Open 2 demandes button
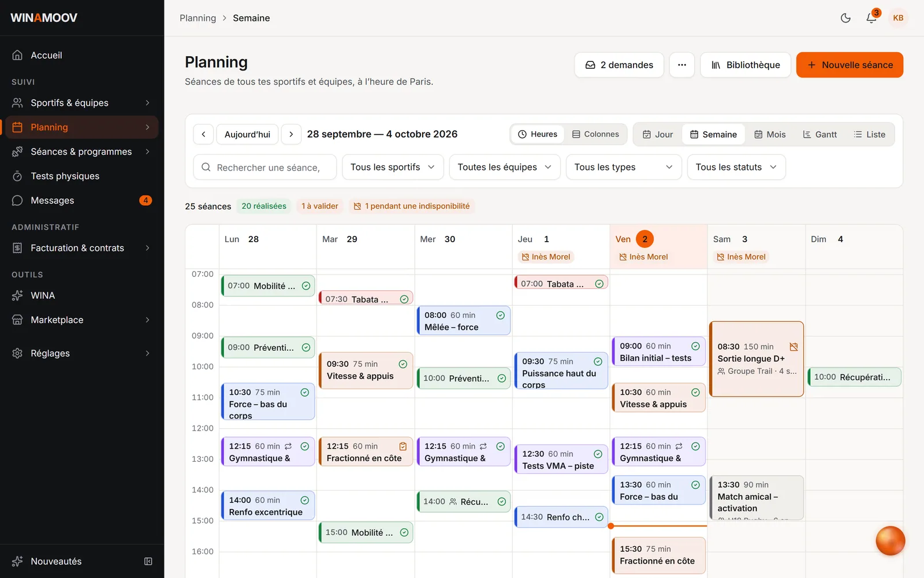The image size is (924, 578). pyautogui.click(x=619, y=65)
